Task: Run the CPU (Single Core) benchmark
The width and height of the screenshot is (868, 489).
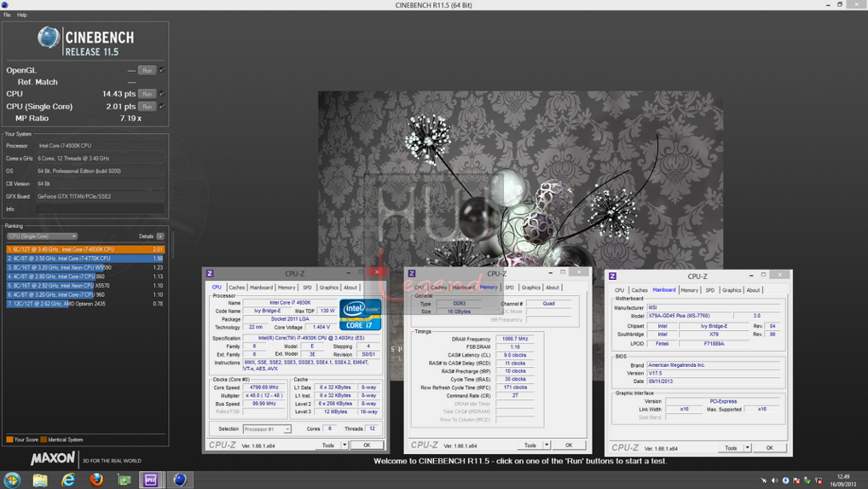Action: 147,106
